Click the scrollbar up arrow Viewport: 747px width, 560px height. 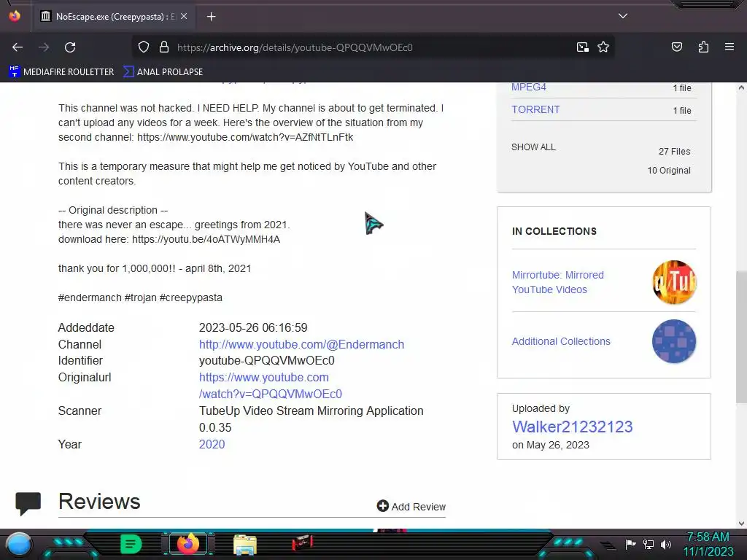pyautogui.click(x=741, y=87)
